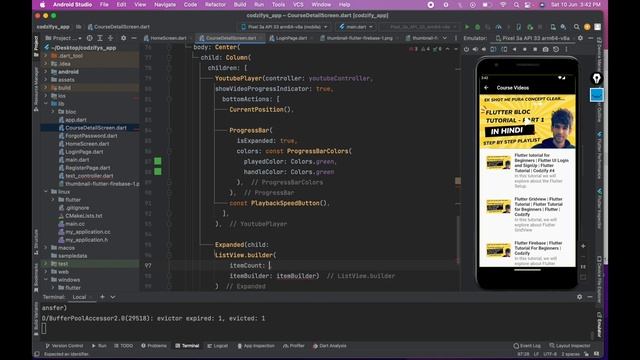Open Event Log
640x360 pixels.
(x=527, y=346)
